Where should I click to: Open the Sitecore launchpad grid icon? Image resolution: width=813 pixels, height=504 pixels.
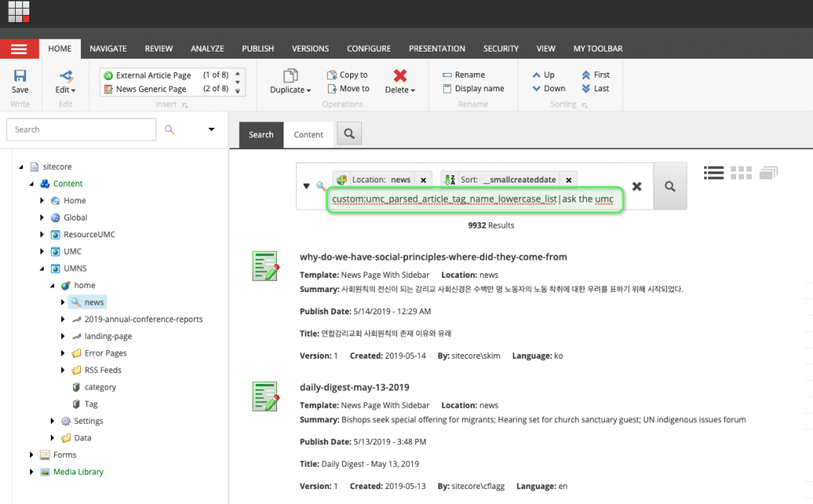point(19,11)
